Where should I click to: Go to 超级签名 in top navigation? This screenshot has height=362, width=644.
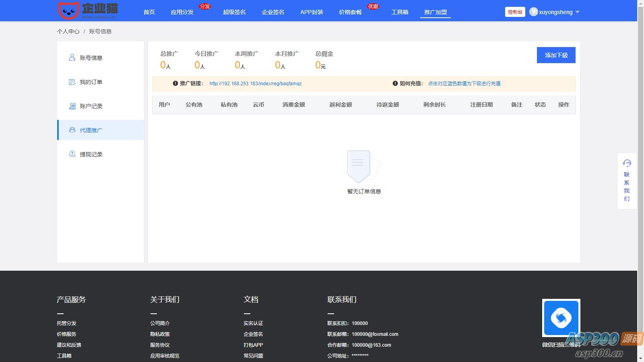click(234, 12)
